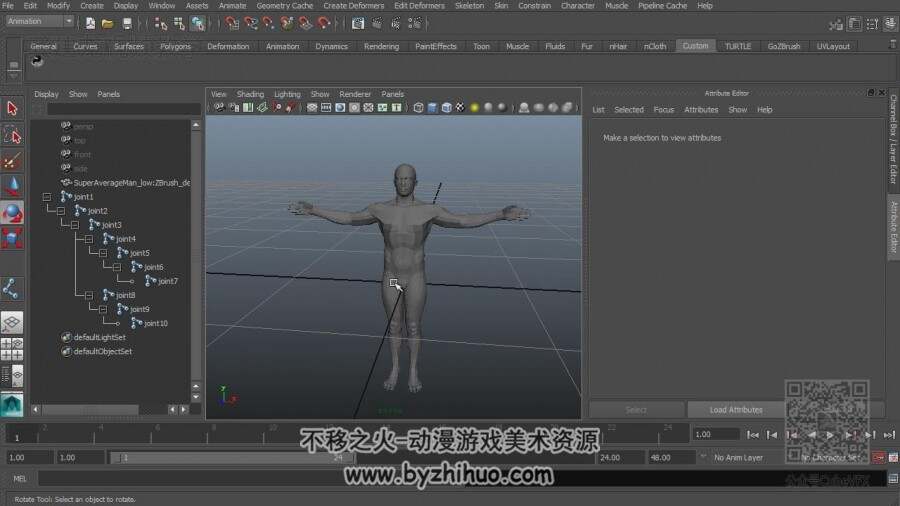Click Select Camera icon in viewport toolbar

coord(219,107)
